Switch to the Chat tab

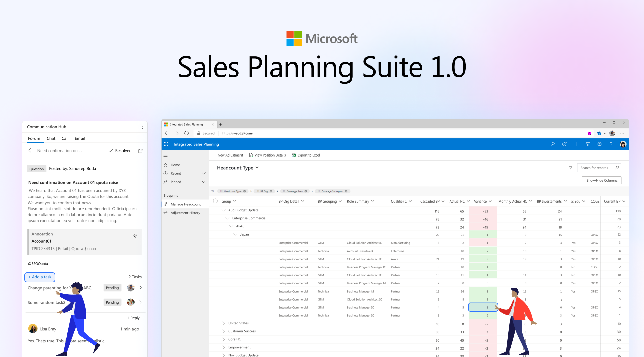51,138
